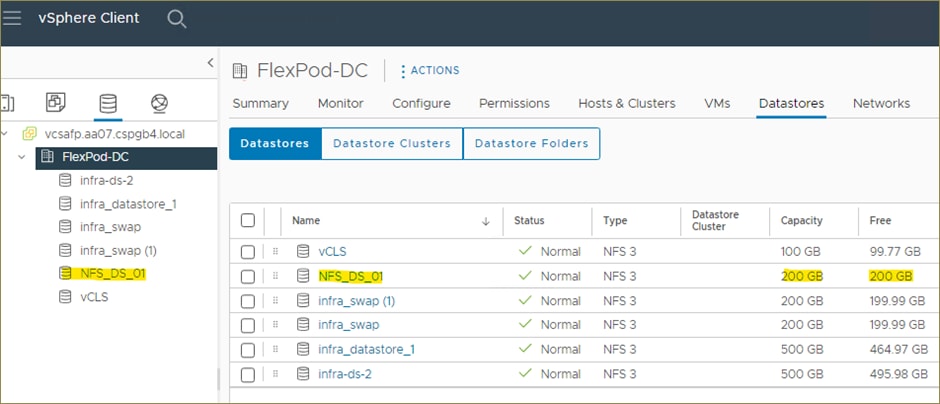940x404 pixels.
Task: Open the Configure tab
Action: 421,103
